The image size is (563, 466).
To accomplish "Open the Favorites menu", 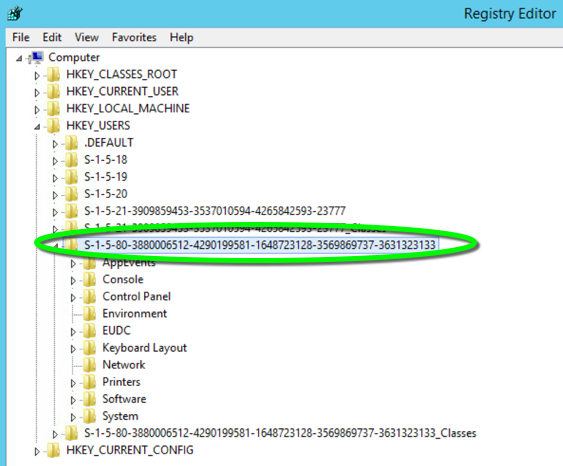I will pos(134,37).
